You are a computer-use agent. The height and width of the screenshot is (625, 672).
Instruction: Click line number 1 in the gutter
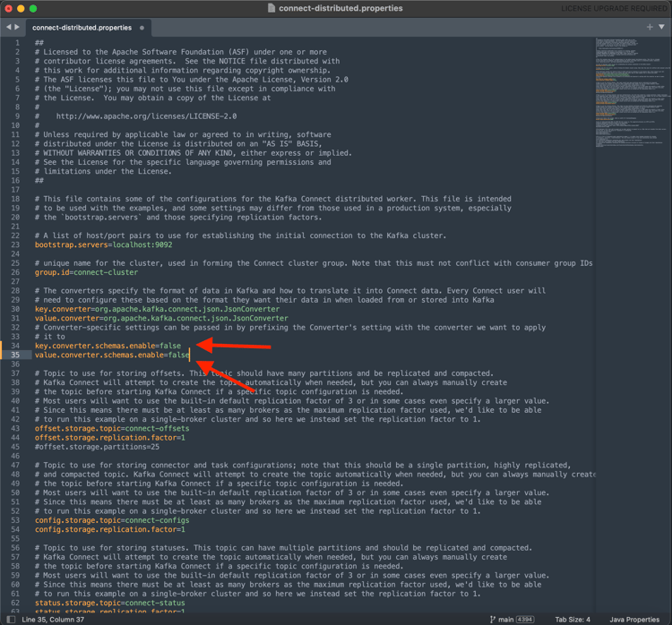(x=17, y=43)
